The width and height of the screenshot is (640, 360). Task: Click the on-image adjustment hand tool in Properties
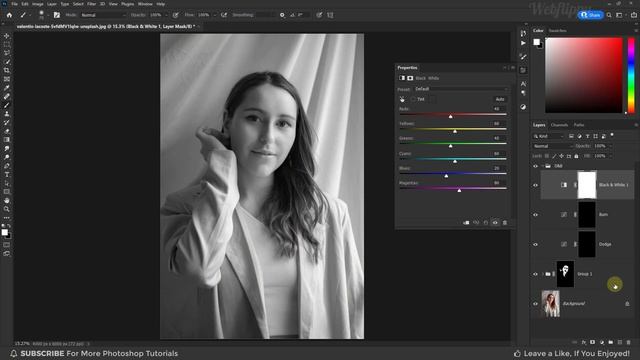tap(402, 99)
